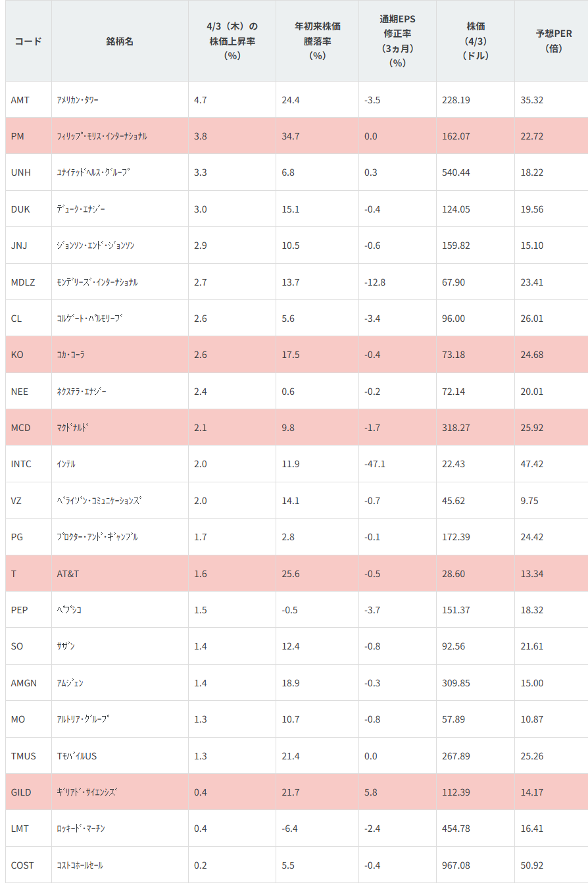
Task: Select the 予想PER column header
Action: [x=552, y=41]
